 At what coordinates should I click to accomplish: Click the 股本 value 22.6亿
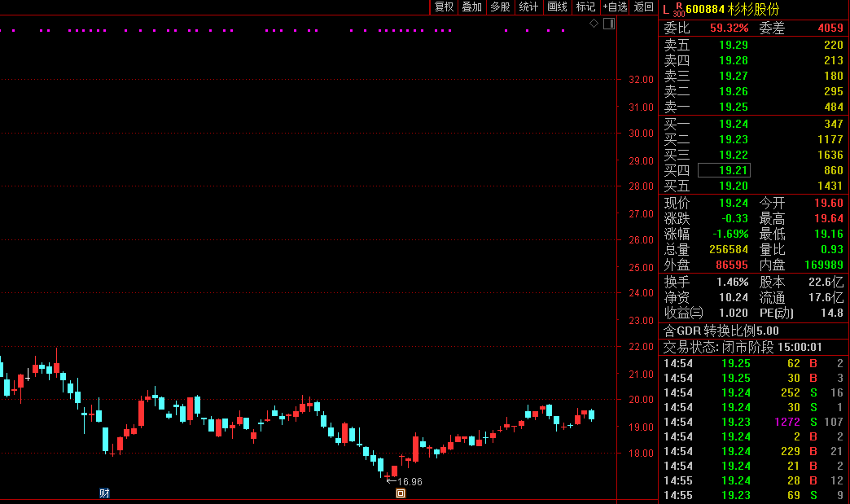point(826,282)
